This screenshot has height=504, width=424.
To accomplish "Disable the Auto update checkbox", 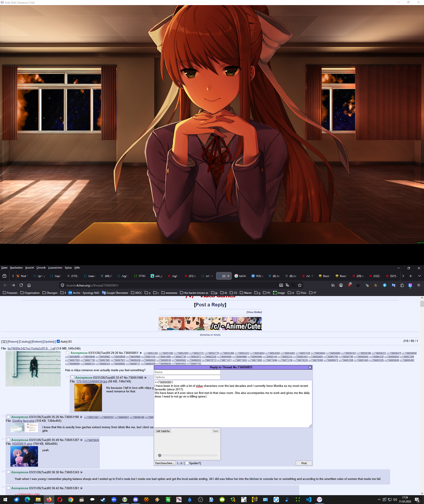I will (58, 341).
